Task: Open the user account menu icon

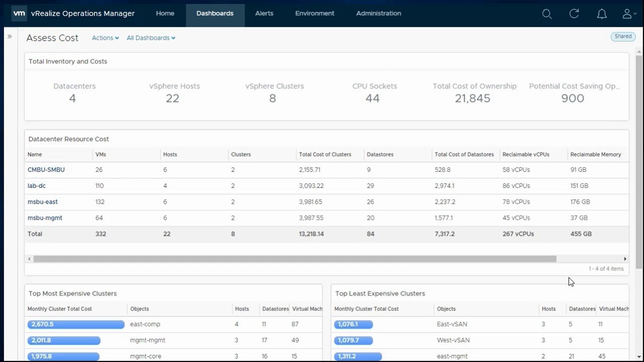Action: tap(629, 14)
